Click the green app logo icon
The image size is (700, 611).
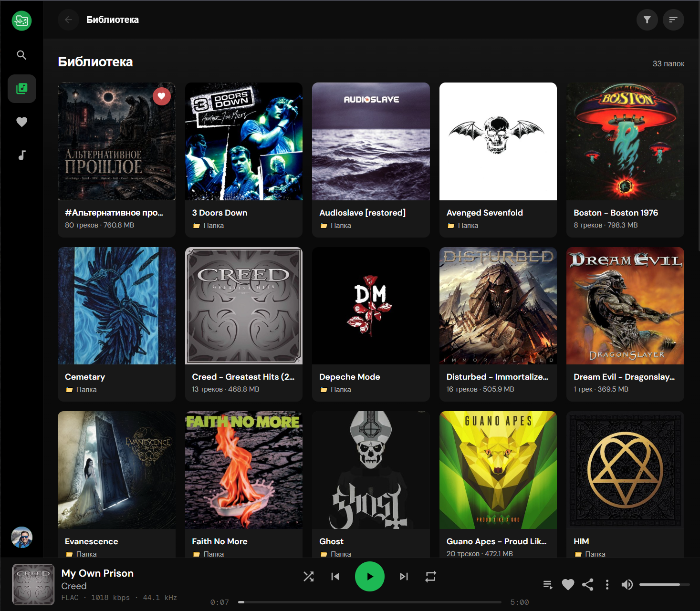(x=21, y=21)
